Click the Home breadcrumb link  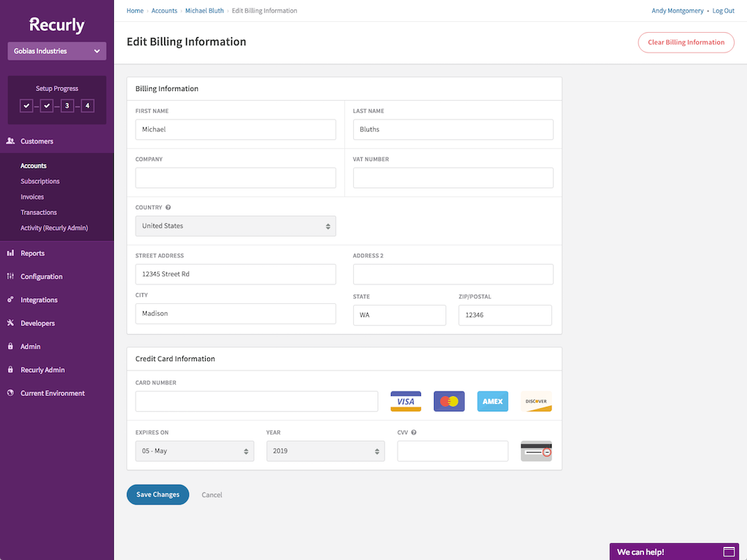pos(135,10)
